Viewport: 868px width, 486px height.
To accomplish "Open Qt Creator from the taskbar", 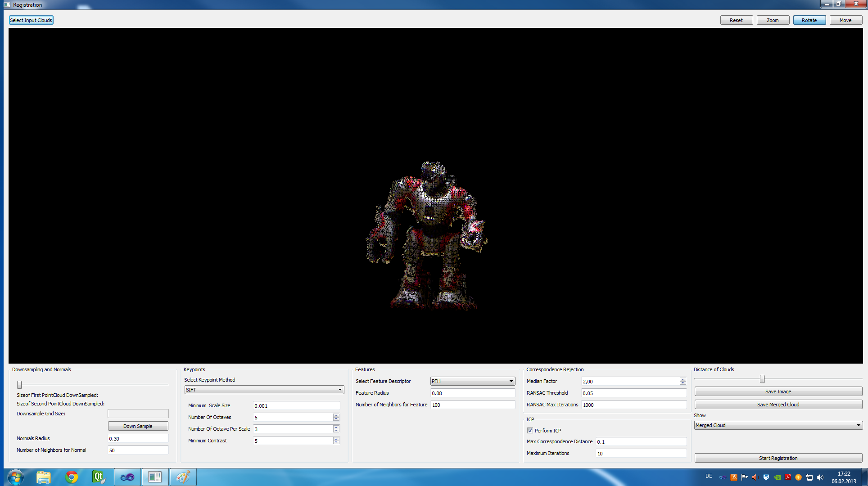I will (98, 477).
